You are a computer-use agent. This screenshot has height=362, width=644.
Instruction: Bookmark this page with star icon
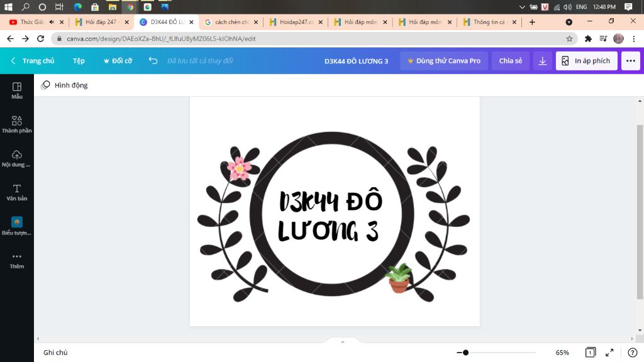(x=569, y=38)
